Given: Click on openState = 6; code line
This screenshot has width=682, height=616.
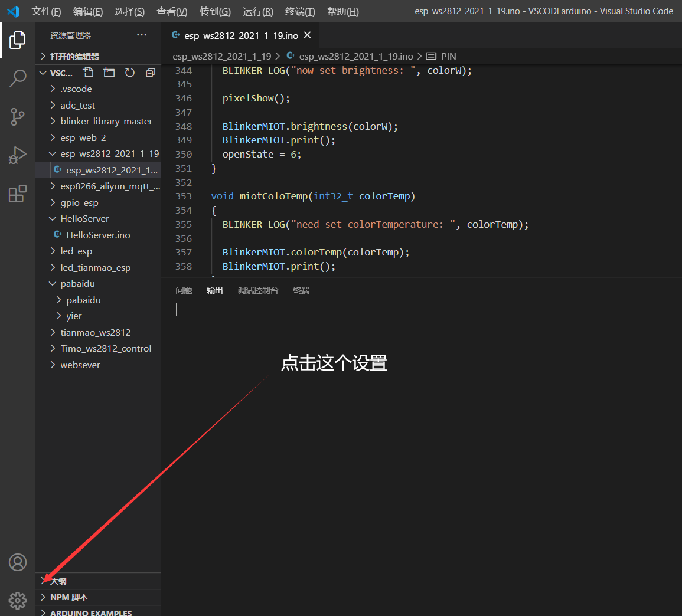Looking at the screenshot, I should (x=262, y=155).
